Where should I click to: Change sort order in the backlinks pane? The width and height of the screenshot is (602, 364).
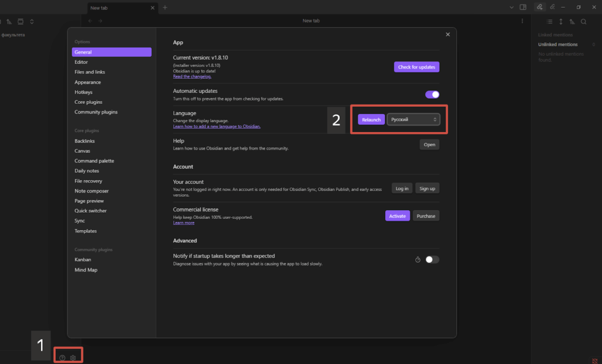click(572, 22)
